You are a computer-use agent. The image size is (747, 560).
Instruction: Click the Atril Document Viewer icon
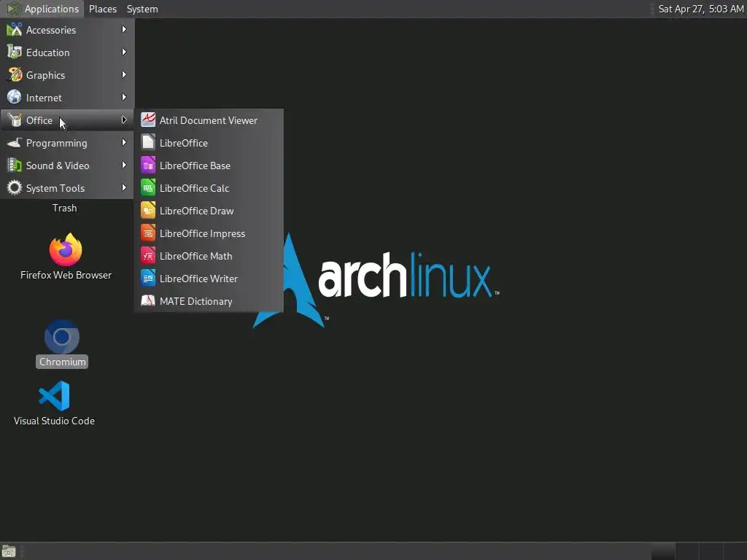coord(147,120)
